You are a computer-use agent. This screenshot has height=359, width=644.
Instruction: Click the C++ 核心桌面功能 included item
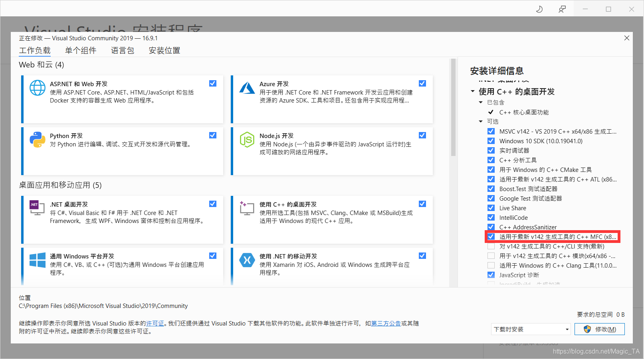(x=524, y=112)
